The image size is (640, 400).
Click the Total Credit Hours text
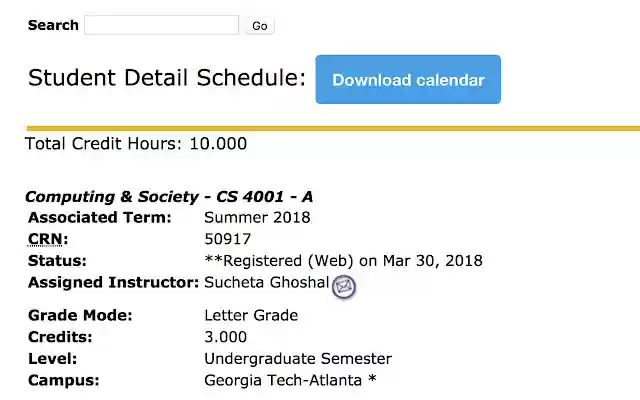pos(135,143)
